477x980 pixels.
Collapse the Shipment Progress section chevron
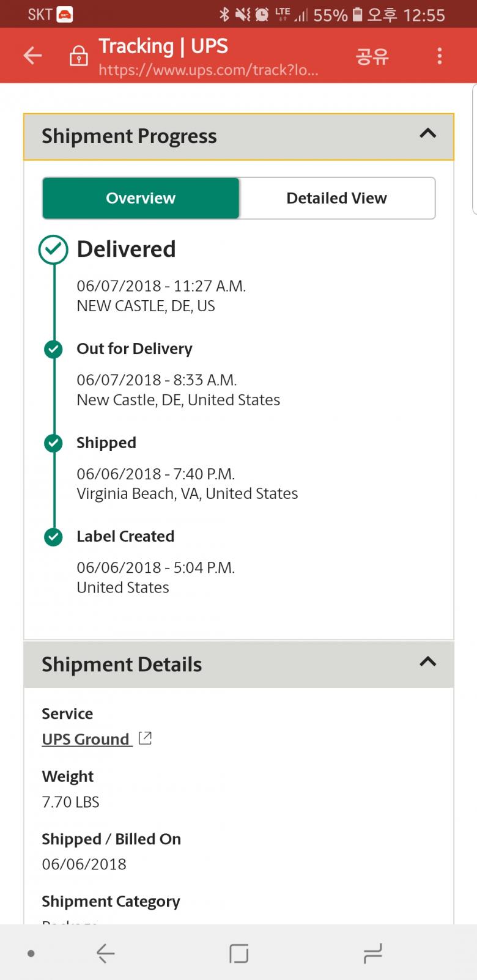(427, 133)
